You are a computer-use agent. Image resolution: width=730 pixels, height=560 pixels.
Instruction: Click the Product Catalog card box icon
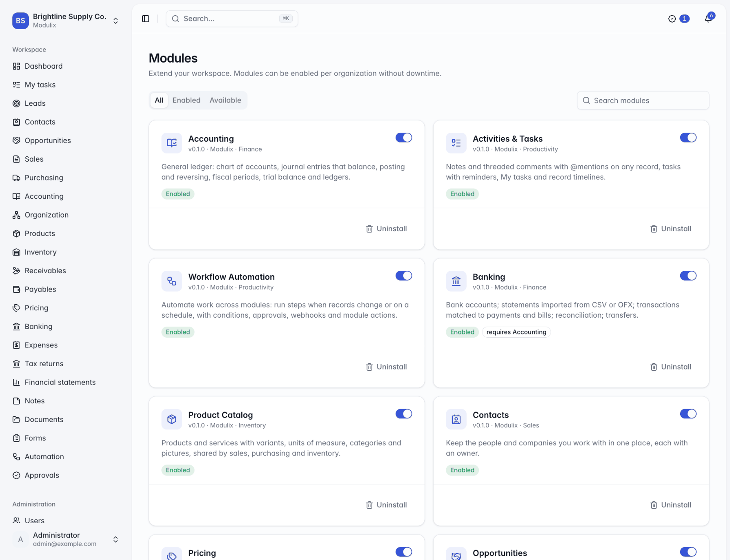172,419
